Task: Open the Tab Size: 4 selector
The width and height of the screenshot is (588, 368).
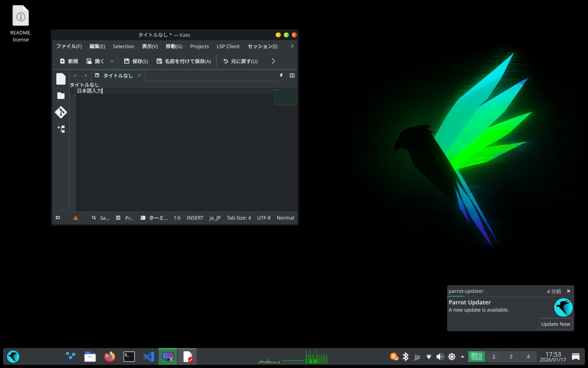Action: click(x=239, y=218)
